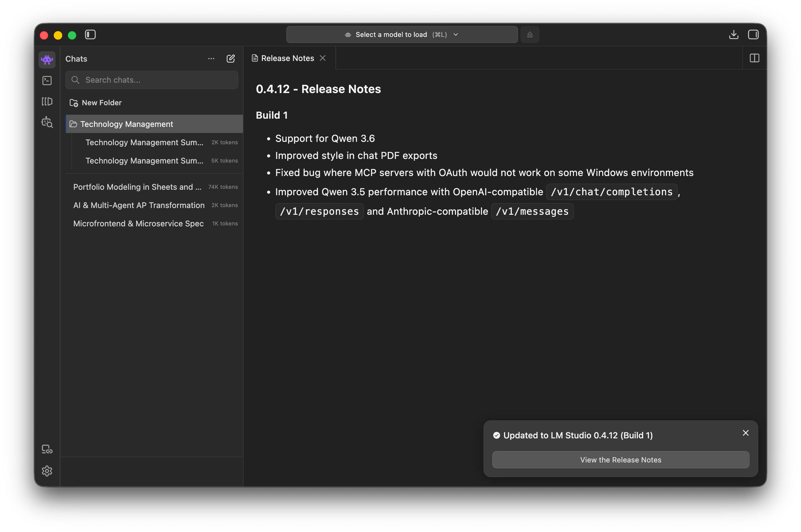Click the Support for Qwen 3.6 line

point(325,138)
